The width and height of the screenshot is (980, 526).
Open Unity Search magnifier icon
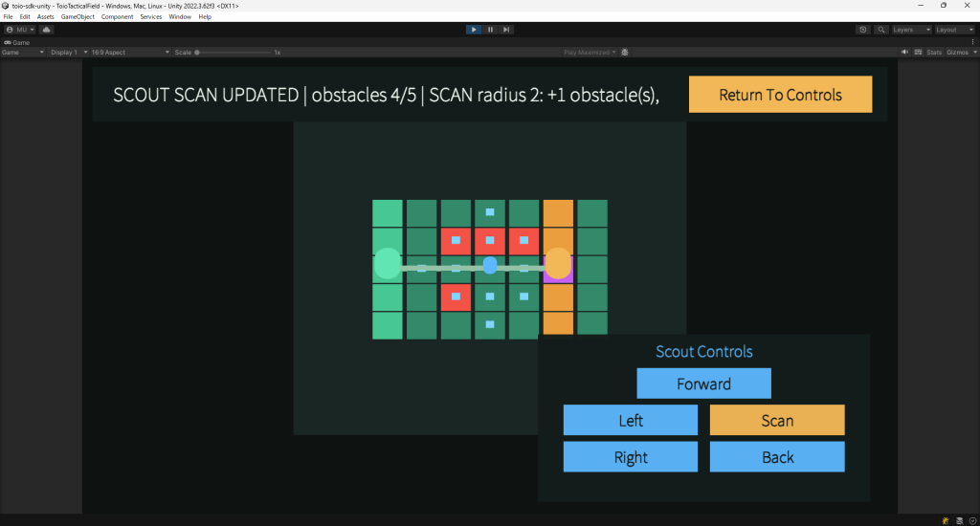(881, 30)
